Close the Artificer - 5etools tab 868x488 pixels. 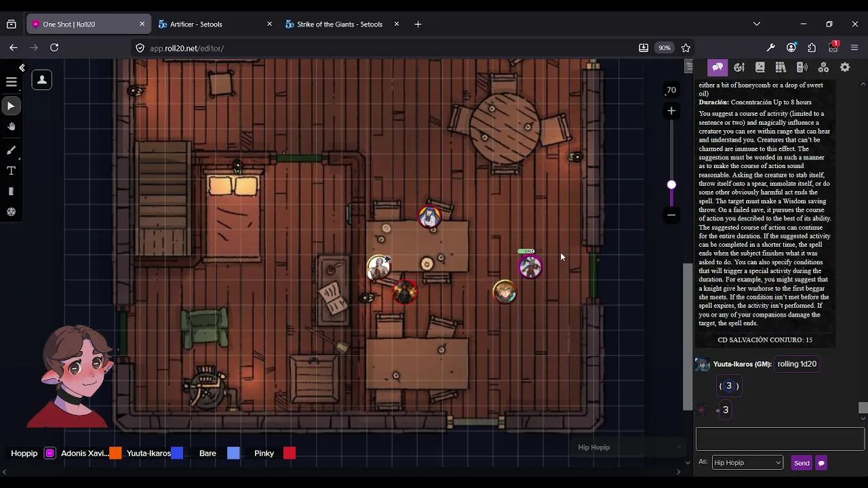click(x=269, y=24)
